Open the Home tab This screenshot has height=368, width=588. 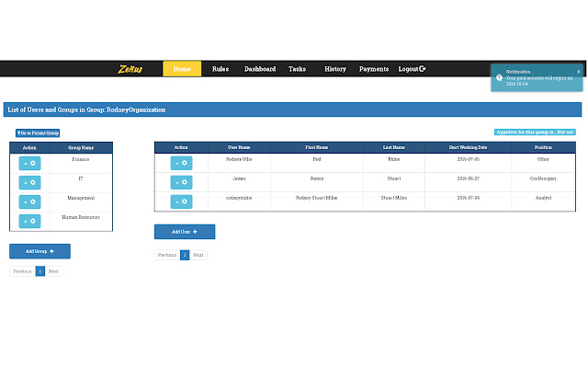click(x=182, y=69)
